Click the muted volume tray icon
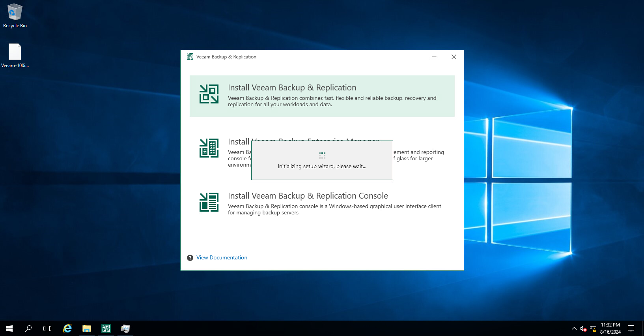644x336 pixels. tap(584, 328)
